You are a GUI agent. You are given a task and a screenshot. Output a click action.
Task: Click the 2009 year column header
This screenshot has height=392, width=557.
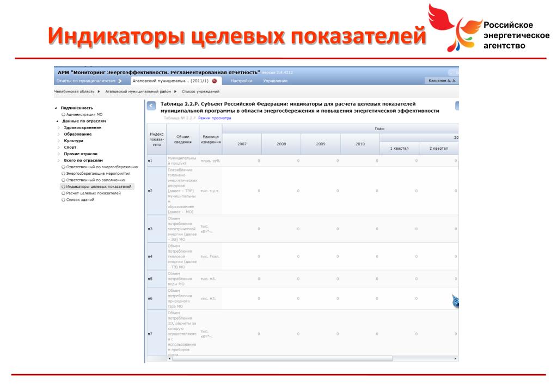point(321,144)
